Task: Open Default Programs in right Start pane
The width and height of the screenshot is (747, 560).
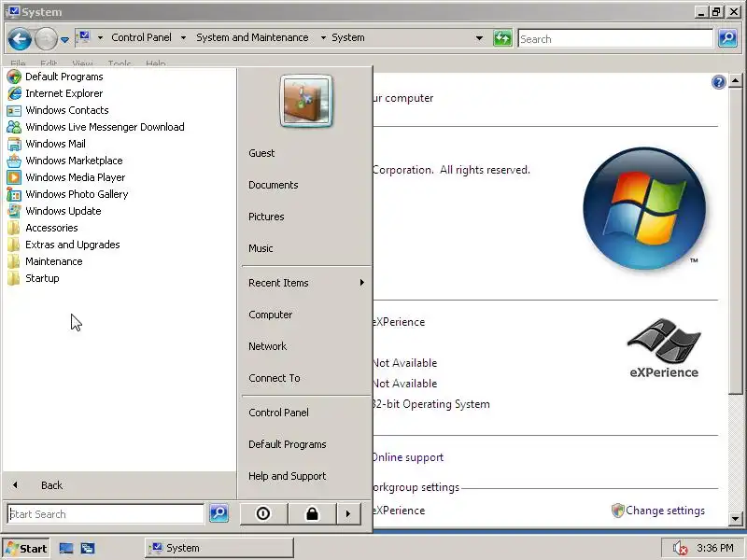Action: point(288,444)
